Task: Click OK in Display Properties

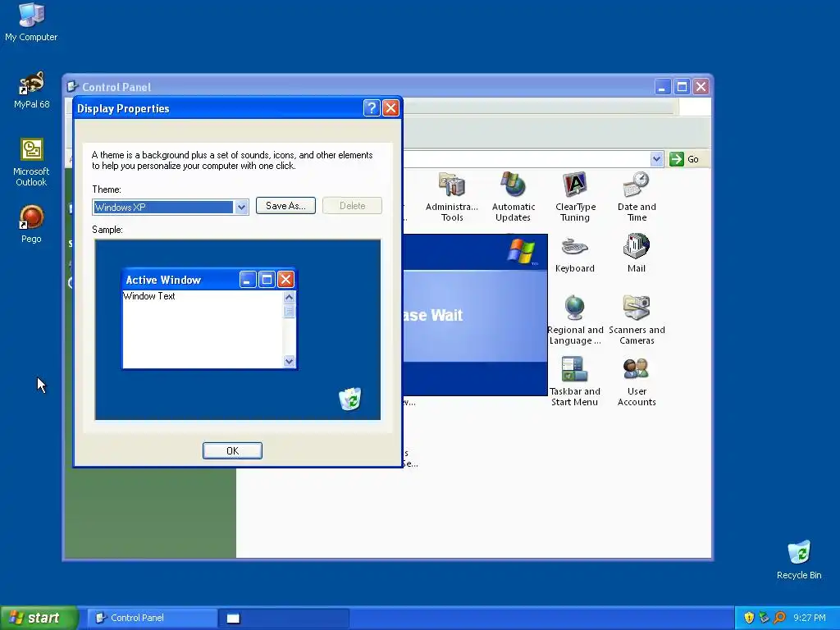Action: point(232,450)
